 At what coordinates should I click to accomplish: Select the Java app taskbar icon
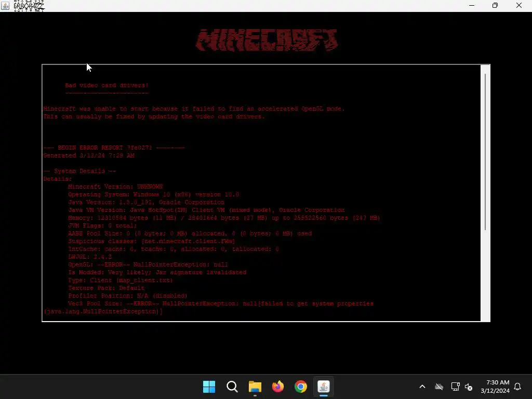point(323,387)
